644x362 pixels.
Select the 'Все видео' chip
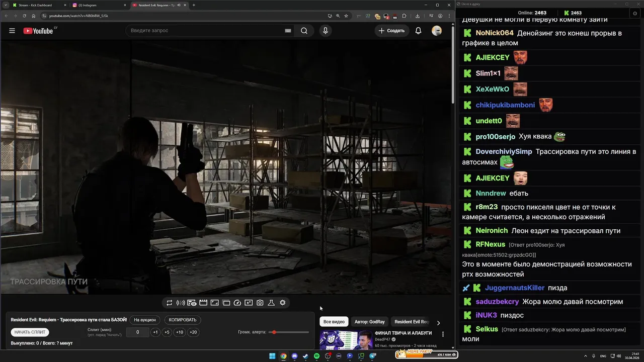tap(334, 322)
